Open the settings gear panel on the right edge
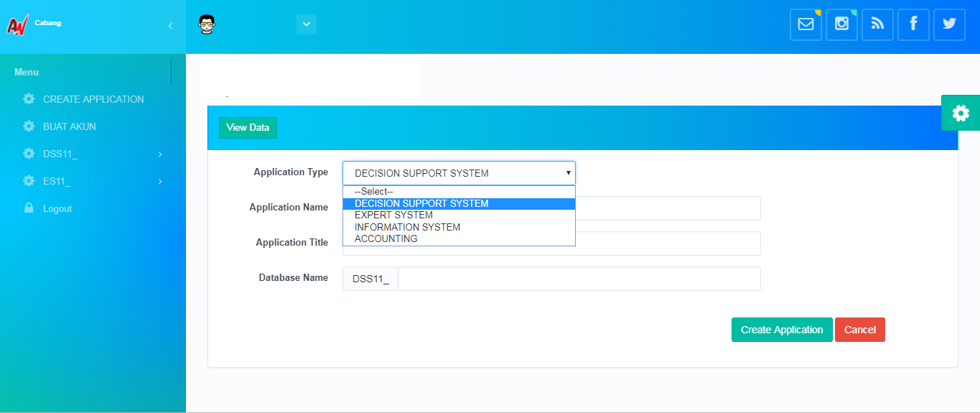This screenshot has width=980, height=413. (x=961, y=113)
